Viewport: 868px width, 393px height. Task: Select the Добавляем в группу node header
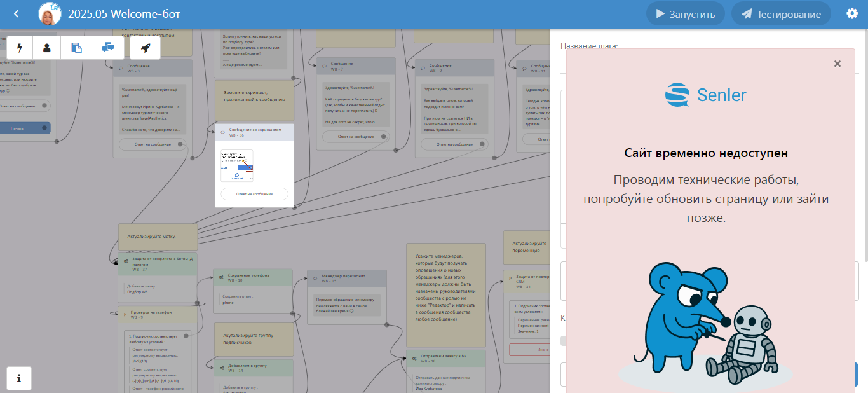[254, 368]
